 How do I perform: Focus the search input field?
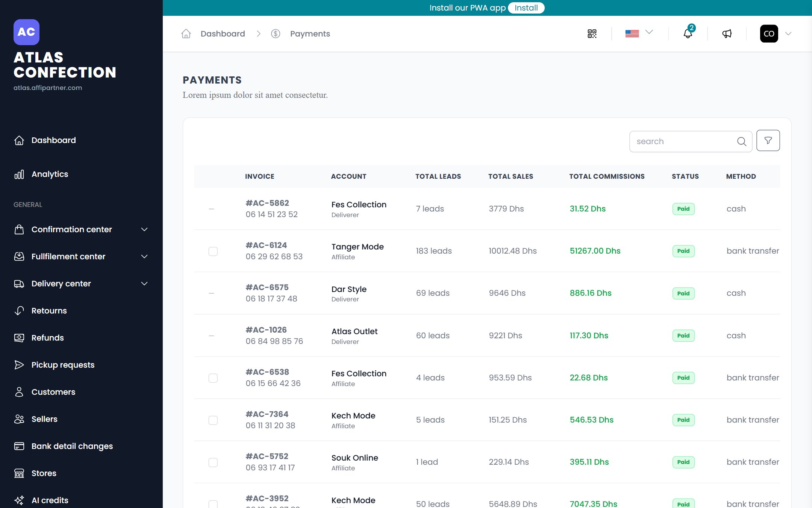pyautogui.click(x=691, y=141)
